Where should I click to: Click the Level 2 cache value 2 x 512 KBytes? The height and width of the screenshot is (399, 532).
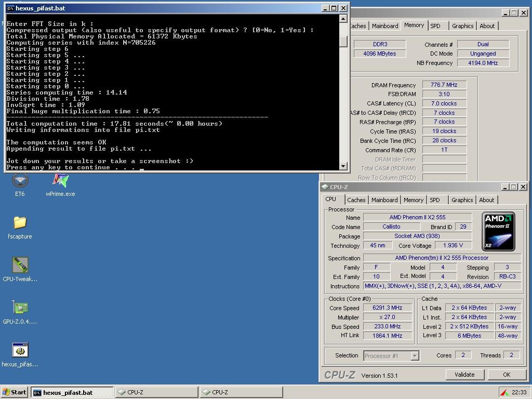[470, 326]
